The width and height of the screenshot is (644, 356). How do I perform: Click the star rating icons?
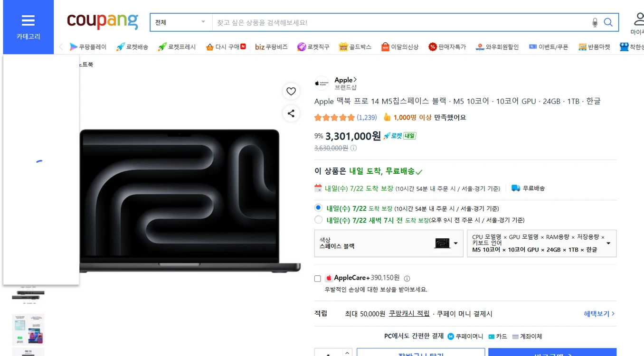334,117
